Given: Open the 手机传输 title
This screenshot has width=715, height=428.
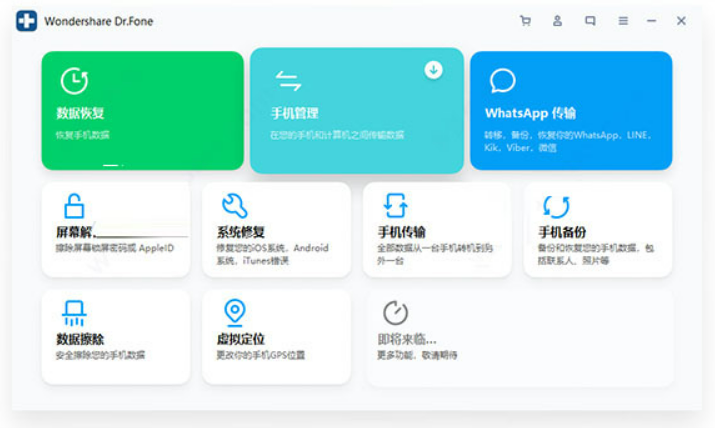Looking at the screenshot, I should click(401, 232).
